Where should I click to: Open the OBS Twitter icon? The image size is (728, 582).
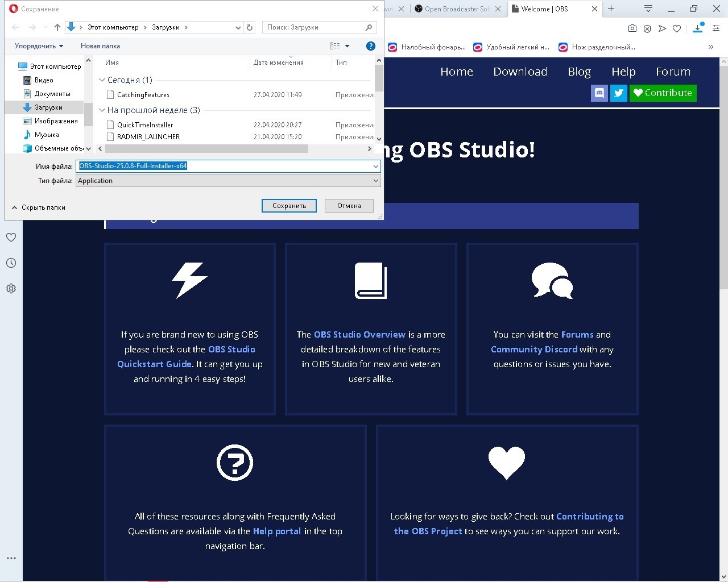pos(619,93)
